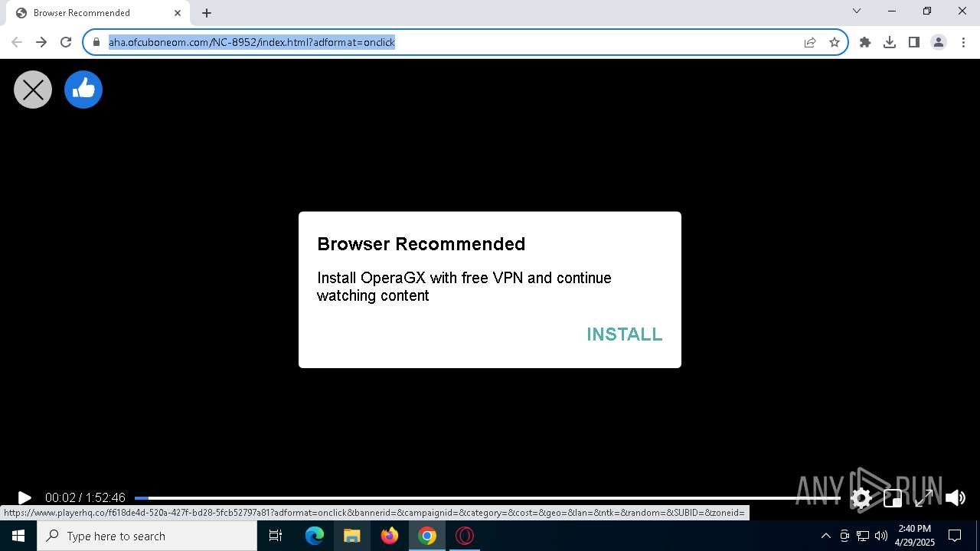Show hidden system tray icons

tap(826, 536)
